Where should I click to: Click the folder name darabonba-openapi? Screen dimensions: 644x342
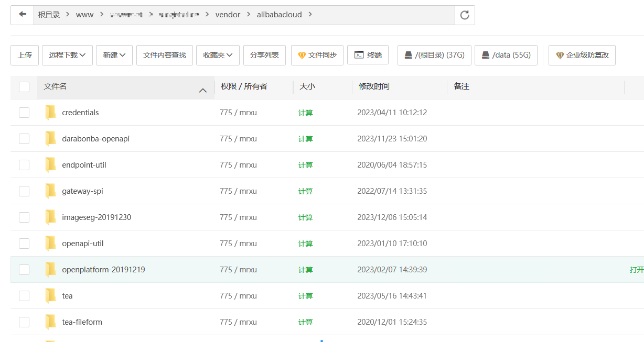pyautogui.click(x=95, y=139)
